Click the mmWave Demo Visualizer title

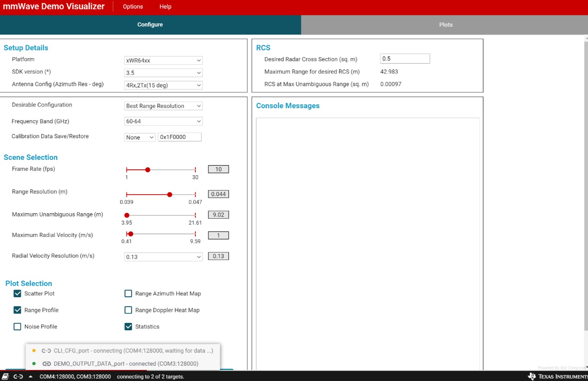[54, 6]
